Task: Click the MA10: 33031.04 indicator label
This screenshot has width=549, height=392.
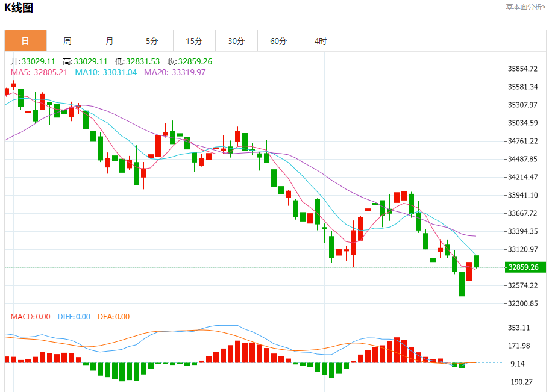Action: tap(105, 72)
